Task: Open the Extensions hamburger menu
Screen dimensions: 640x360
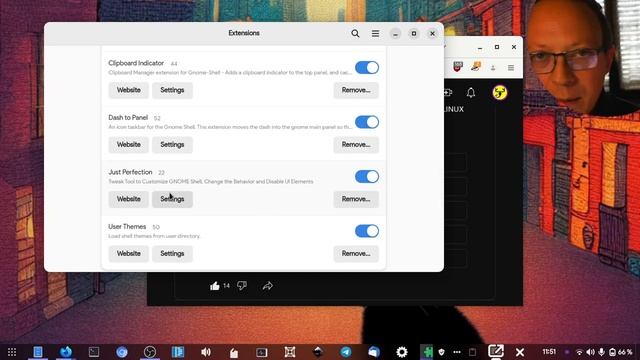Action: click(x=375, y=33)
